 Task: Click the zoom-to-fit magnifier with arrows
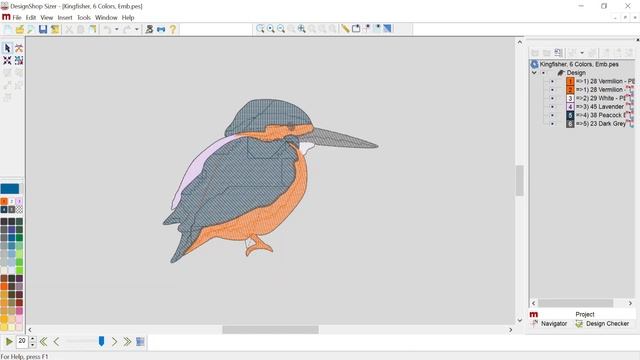point(302,29)
